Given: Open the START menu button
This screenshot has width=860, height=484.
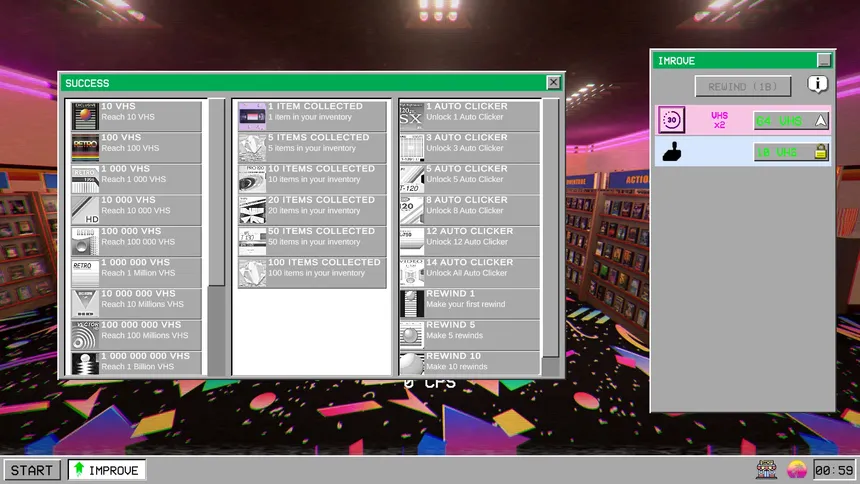Looking at the screenshot, I should pyautogui.click(x=32, y=470).
